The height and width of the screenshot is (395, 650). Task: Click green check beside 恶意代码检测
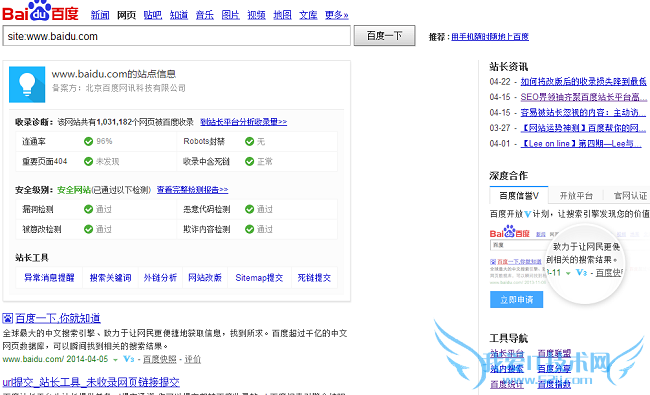point(249,209)
